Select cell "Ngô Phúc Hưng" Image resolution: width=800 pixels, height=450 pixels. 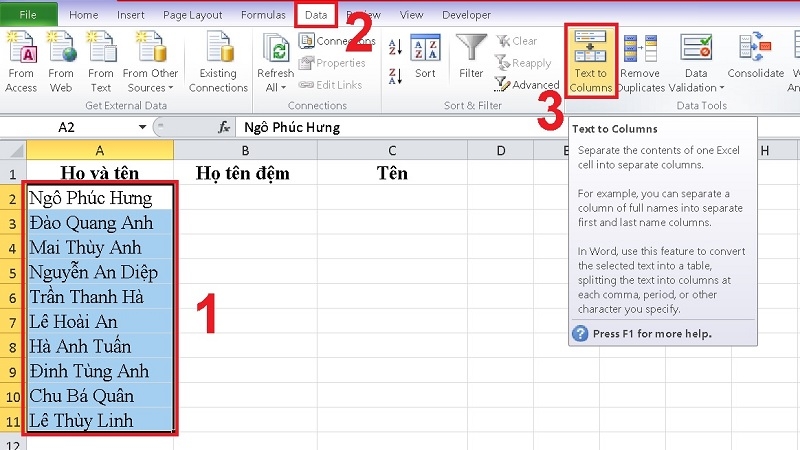pos(100,197)
